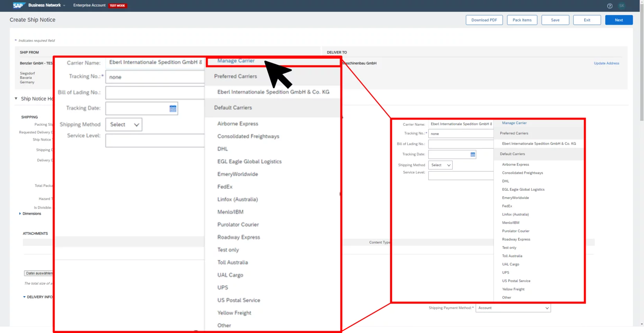
Task: Click Tracking Date field in enlarged panel
Action: coord(142,109)
